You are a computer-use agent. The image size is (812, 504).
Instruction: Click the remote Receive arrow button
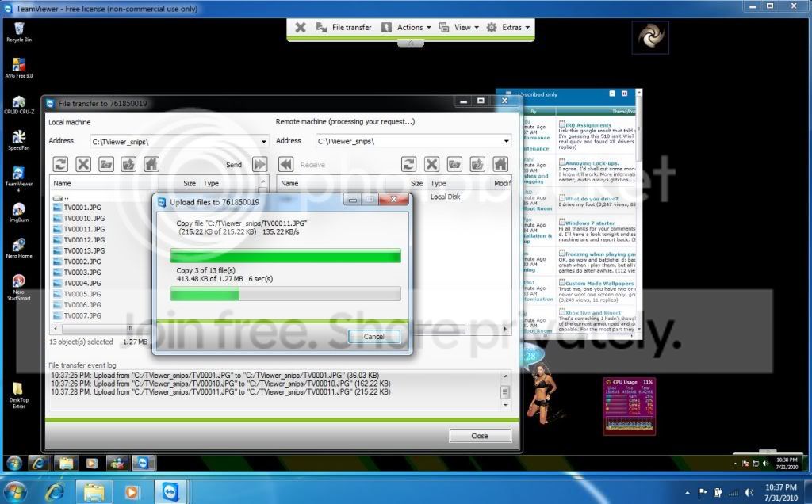(285, 165)
